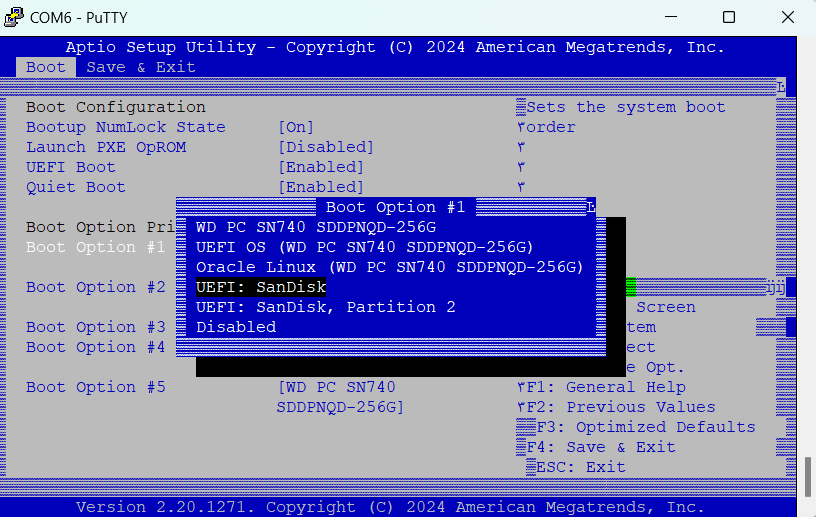816x517 pixels.
Task: Select Disabled in Boot Option #1 popup
Action: point(236,327)
